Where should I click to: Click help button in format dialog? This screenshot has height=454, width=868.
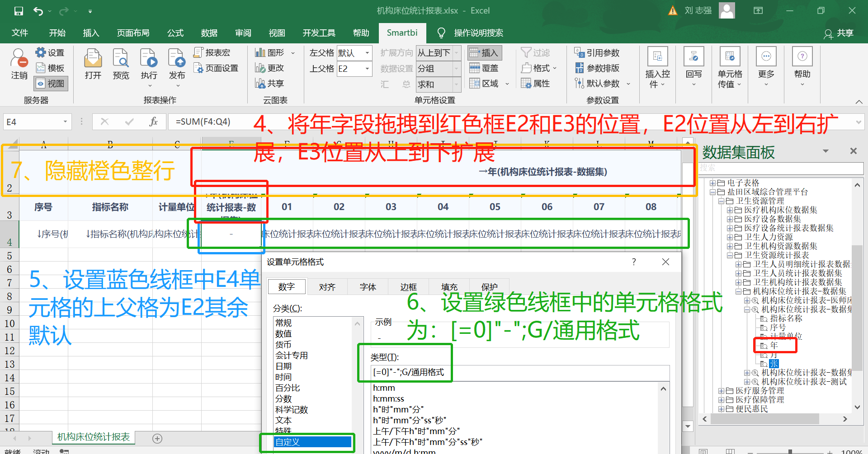pos(634,262)
